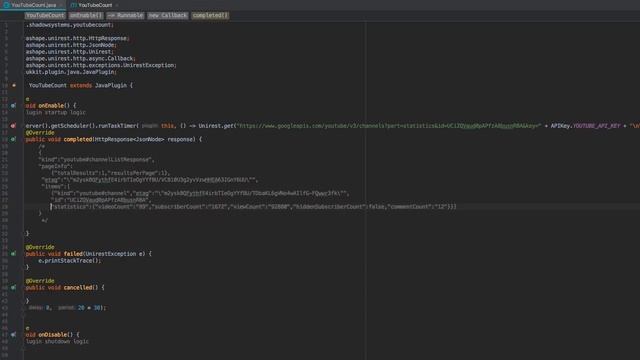The height and width of the screenshot is (360, 640).
Task: Click the implements gutter icon beside failed()
Action: coord(13,254)
